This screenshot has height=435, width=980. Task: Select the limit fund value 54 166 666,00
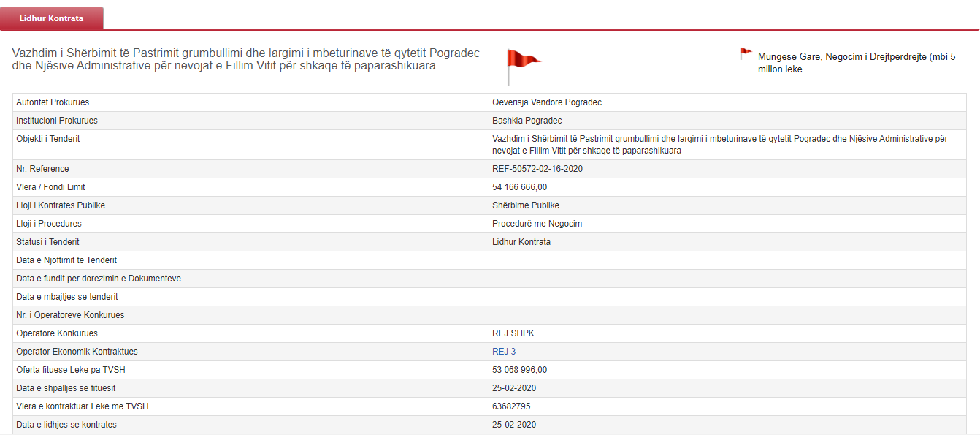pyautogui.click(x=520, y=187)
